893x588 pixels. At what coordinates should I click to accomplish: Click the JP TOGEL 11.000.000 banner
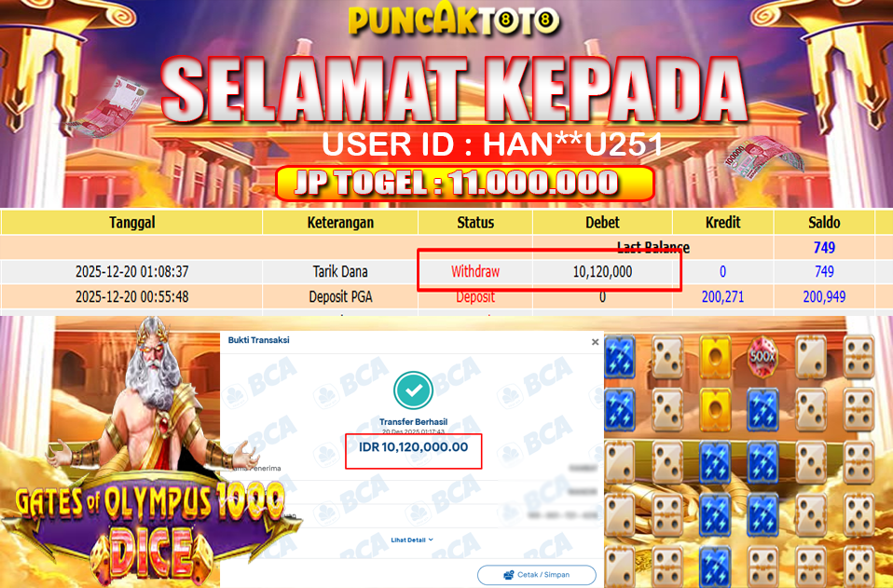[x=464, y=184]
